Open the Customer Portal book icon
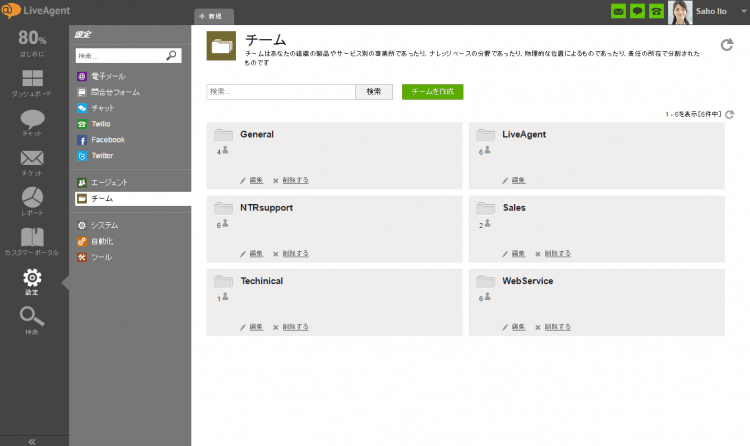Screen dimensions: 750x446 [32, 242]
